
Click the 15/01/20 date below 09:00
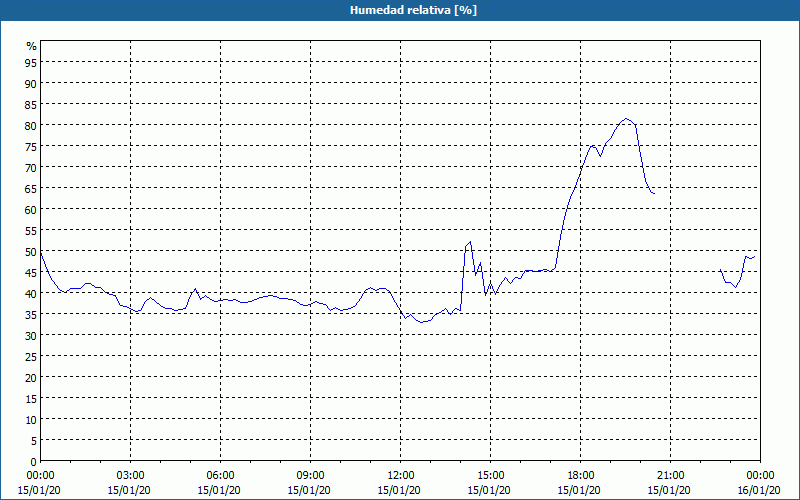(x=309, y=490)
